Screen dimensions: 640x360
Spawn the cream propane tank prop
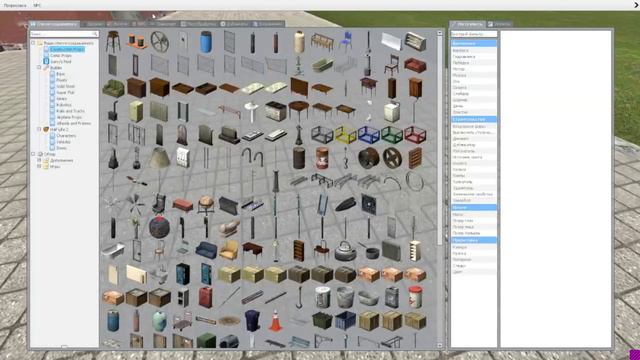click(x=299, y=42)
